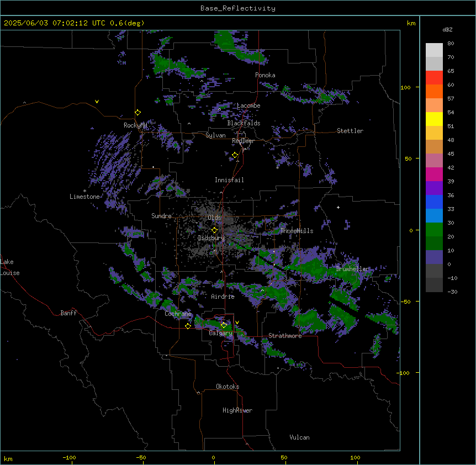Click the 80 value on the dBZ legend
Viewport: 476px width, 465px height.
coord(451,44)
